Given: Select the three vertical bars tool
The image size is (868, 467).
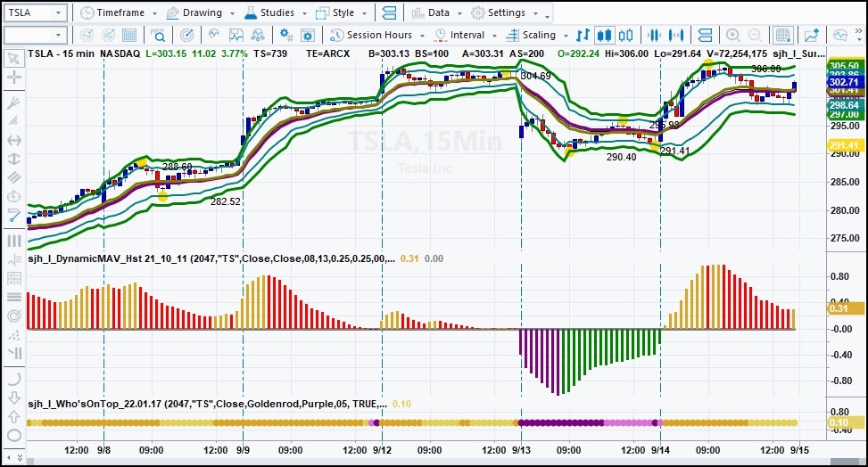Looking at the screenshot, I should point(14,242).
